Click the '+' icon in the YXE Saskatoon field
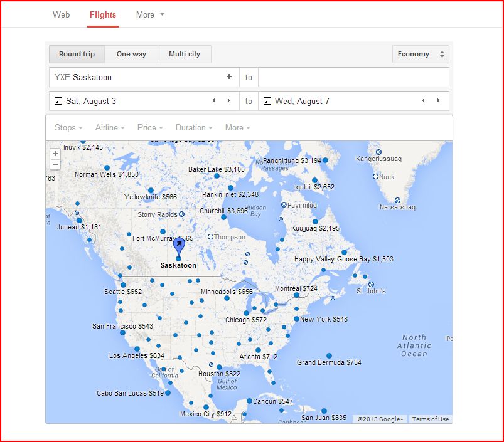This screenshot has width=504, height=442. 229,76
